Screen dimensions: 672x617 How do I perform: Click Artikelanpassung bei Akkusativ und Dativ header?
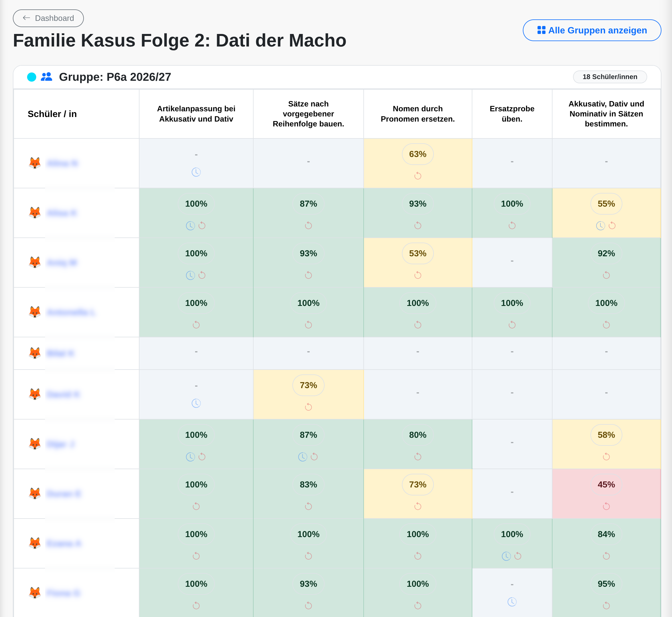pos(196,114)
